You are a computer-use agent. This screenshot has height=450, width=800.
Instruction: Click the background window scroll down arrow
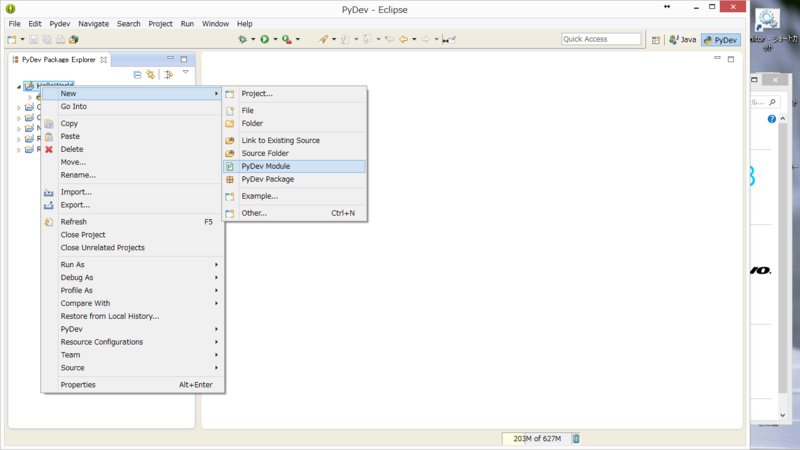click(783, 415)
